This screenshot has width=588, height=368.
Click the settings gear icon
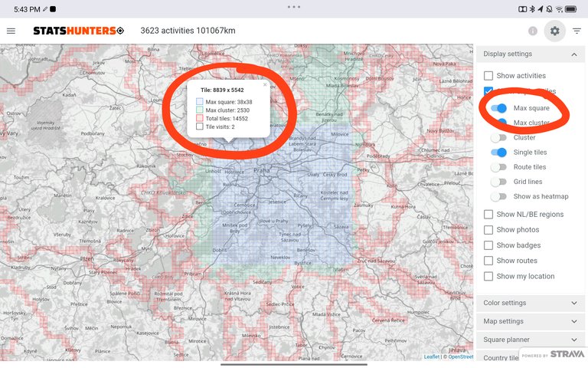(554, 31)
